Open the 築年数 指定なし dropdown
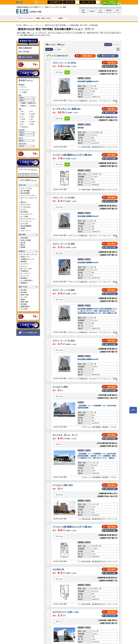This screenshot has height=644, width=138. tap(27, 141)
